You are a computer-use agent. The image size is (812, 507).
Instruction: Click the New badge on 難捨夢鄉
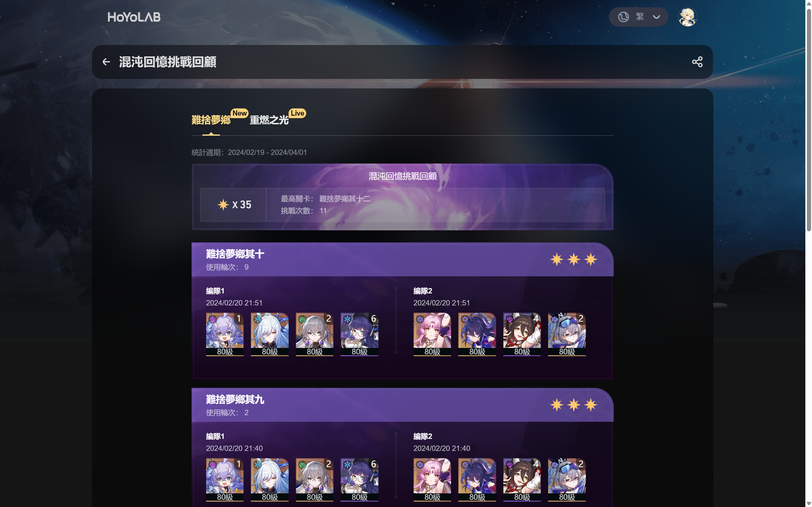[239, 113]
